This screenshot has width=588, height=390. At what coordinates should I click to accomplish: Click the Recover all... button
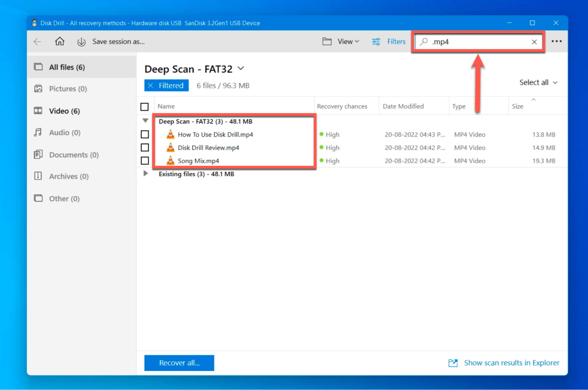pos(179,363)
